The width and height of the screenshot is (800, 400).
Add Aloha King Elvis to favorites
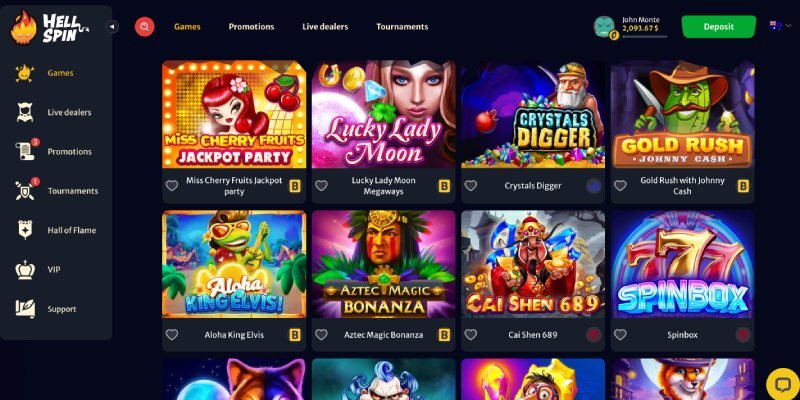click(x=172, y=335)
